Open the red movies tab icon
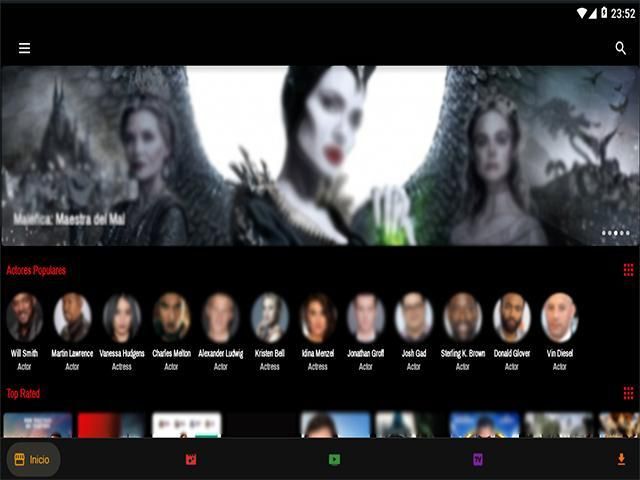Screen dimensions: 640x480 coord(190,460)
